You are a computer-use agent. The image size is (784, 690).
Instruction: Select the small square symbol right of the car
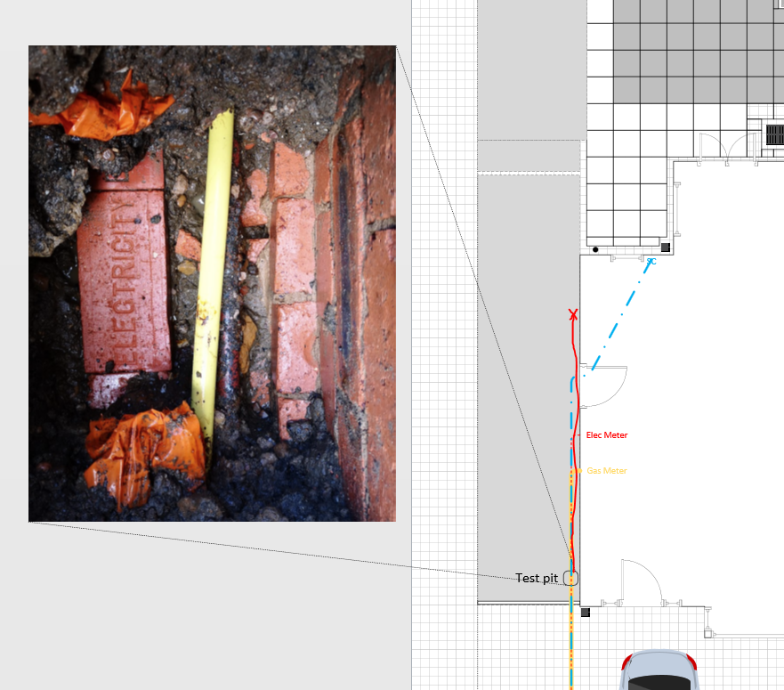point(708,633)
